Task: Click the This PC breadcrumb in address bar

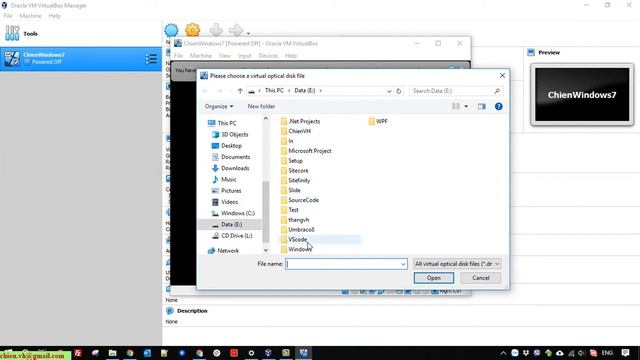Action: coord(274,90)
